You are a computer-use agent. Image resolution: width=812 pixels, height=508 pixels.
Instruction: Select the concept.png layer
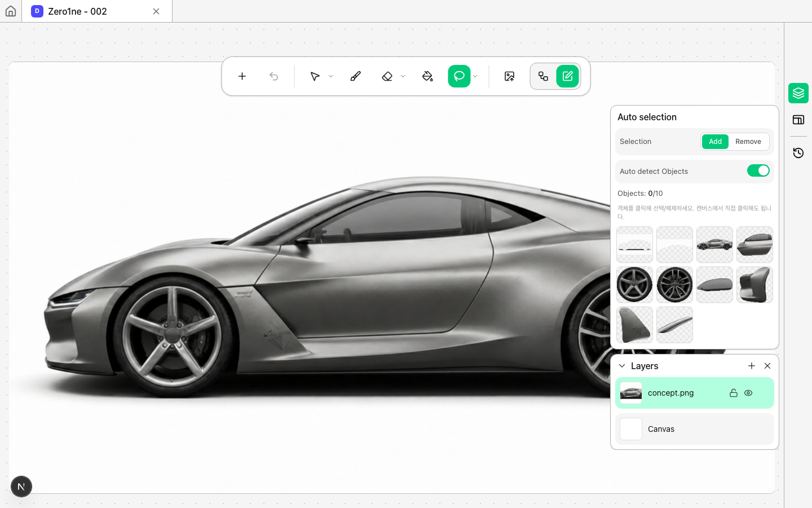click(x=695, y=393)
